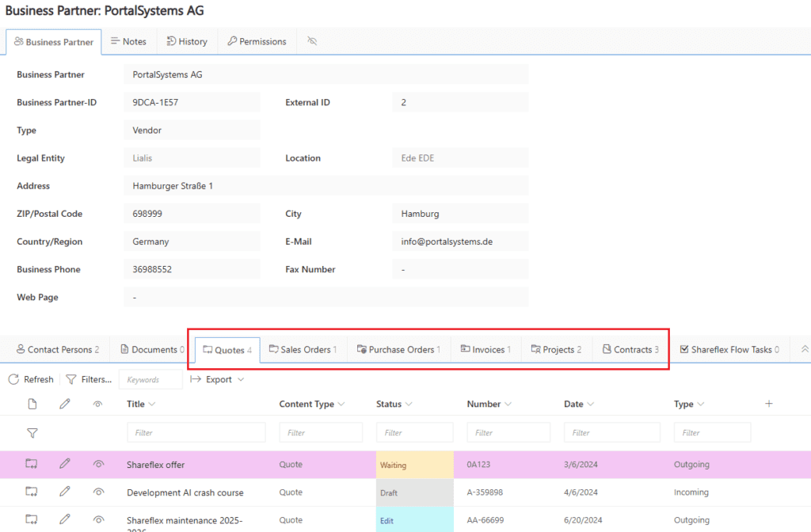The height and width of the screenshot is (532, 811).
Task: Click the Status filter field
Action: [x=415, y=432]
